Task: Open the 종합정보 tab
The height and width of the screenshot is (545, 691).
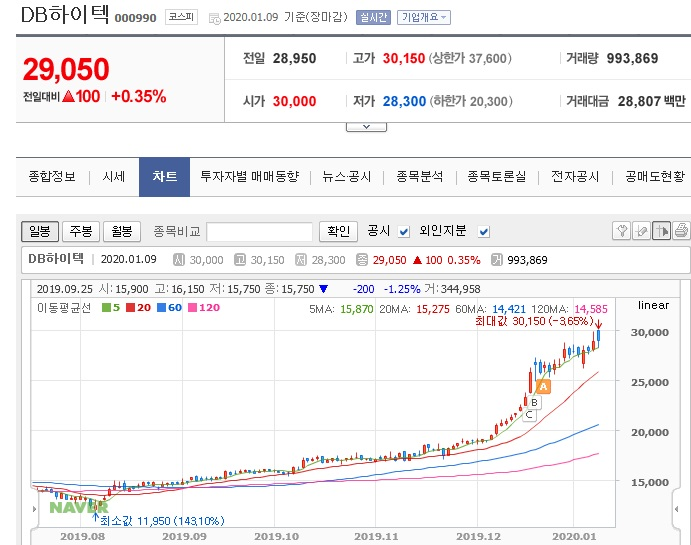Action: [x=52, y=177]
